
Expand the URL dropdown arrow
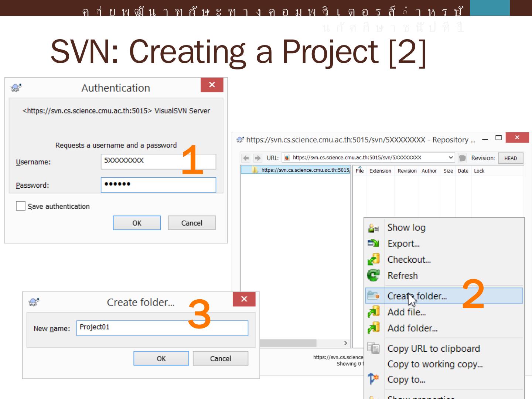451,158
